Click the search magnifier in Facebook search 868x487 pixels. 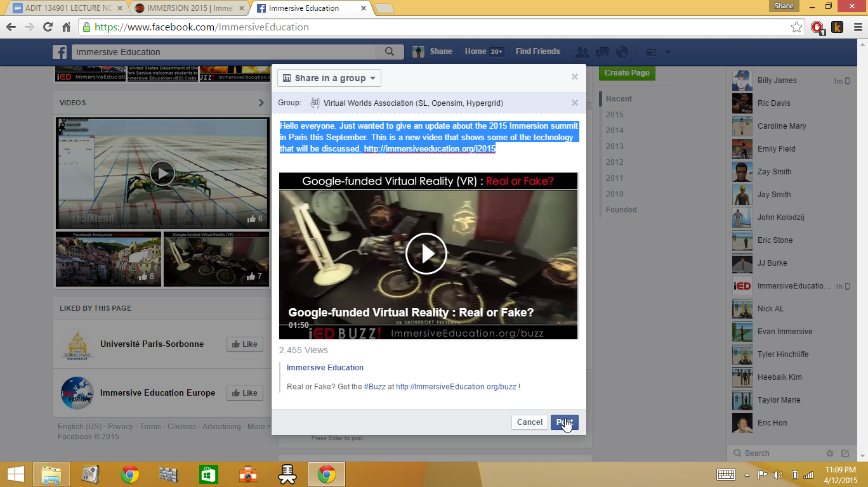(390, 52)
